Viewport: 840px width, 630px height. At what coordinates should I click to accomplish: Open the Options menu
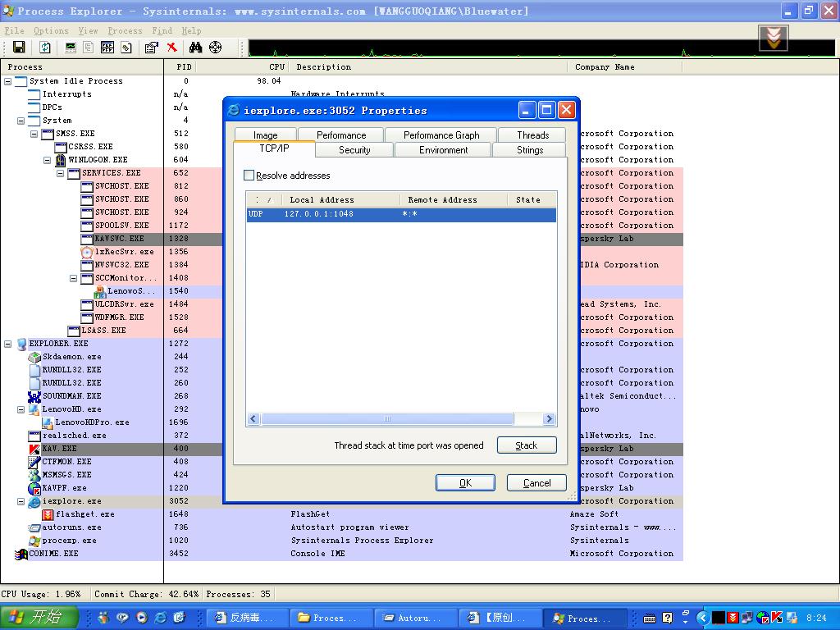(x=51, y=31)
